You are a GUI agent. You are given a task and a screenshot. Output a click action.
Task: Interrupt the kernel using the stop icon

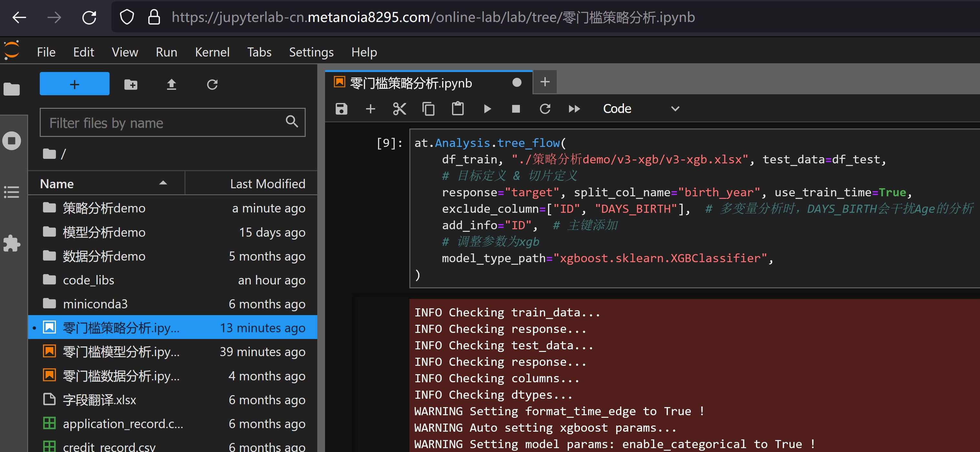click(x=516, y=109)
